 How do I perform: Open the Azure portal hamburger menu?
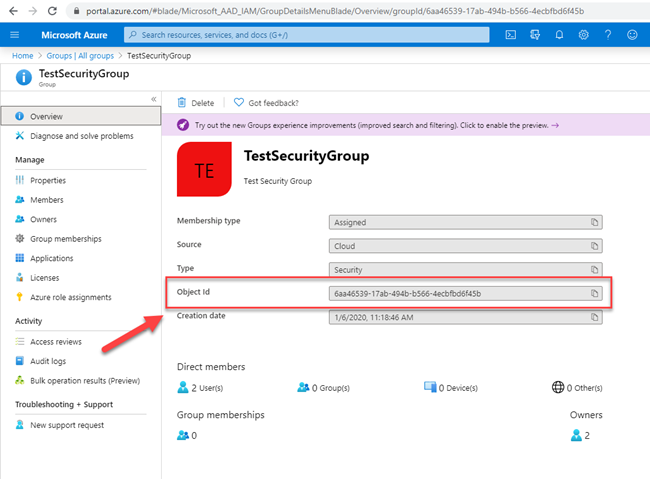point(15,35)
